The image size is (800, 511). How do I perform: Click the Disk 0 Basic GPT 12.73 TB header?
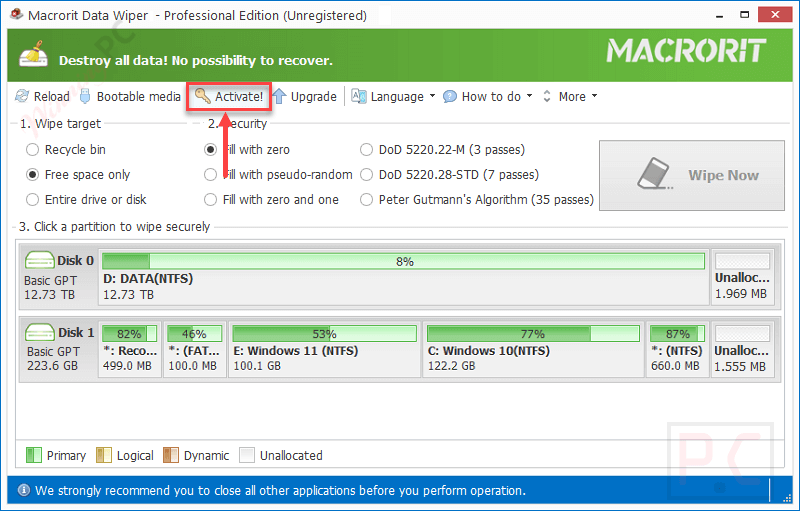click(x=58, y=278)
